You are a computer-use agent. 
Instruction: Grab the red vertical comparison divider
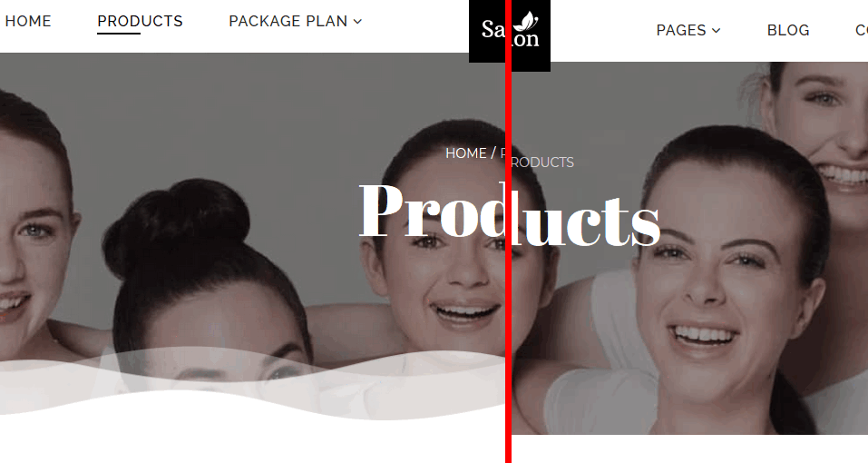tap(508, 231)
